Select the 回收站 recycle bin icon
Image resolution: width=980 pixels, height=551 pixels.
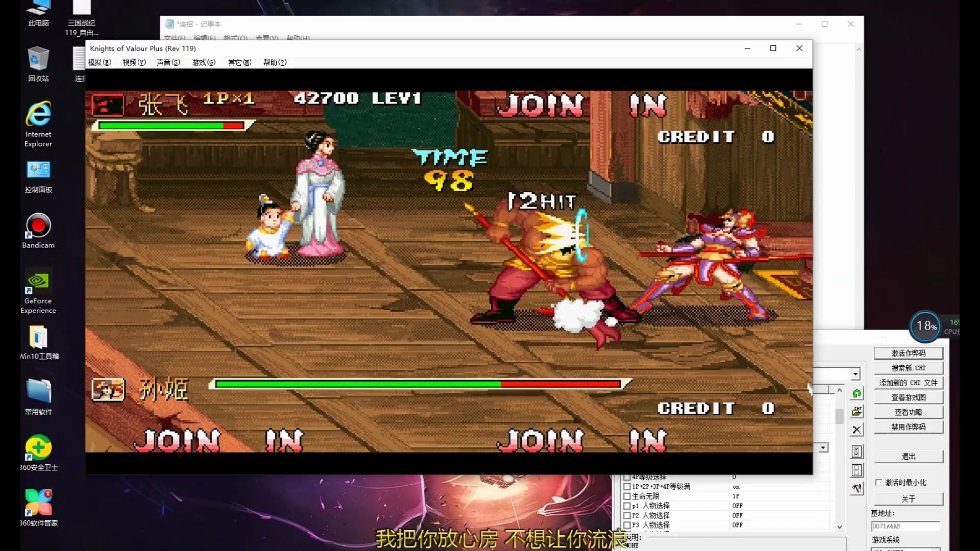[x=38, y=64]
